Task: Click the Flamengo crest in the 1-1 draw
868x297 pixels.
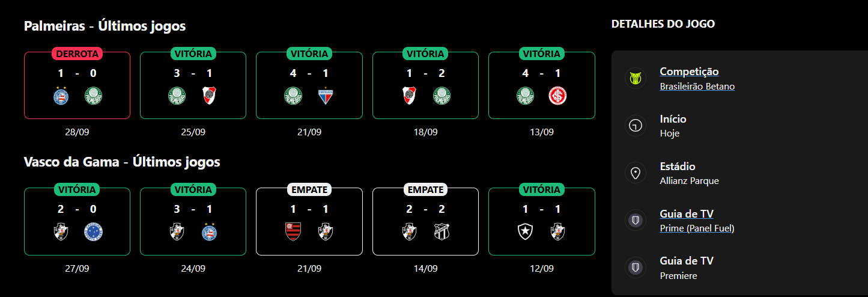Action: click(293, 231)
